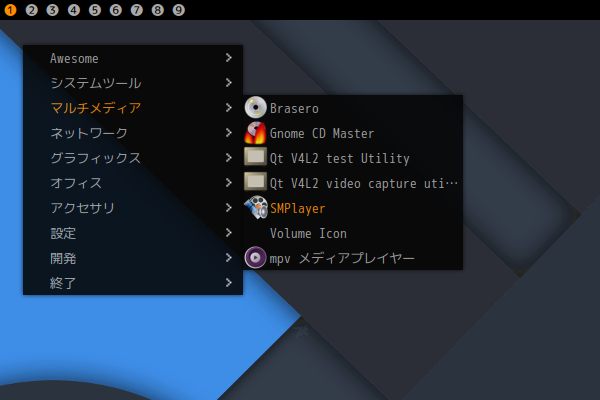The width and height of the screenshot is (600, 400).
Task: Expand the アクセサリ submenu arrow
Action: tap(228, 207)
